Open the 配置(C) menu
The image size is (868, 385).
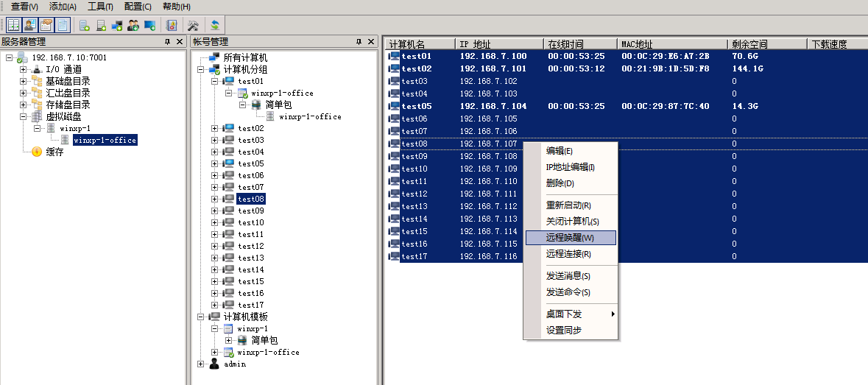138,7
